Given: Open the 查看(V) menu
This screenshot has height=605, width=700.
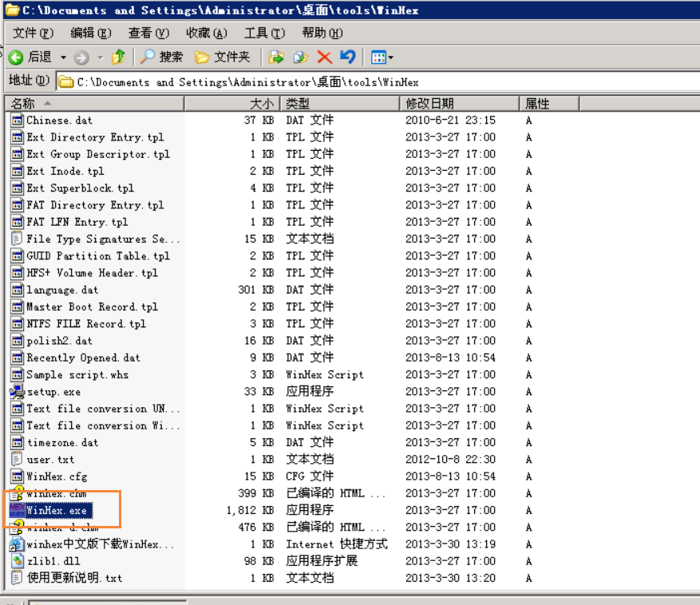Looking at the screenshot, I should [148, 33].
